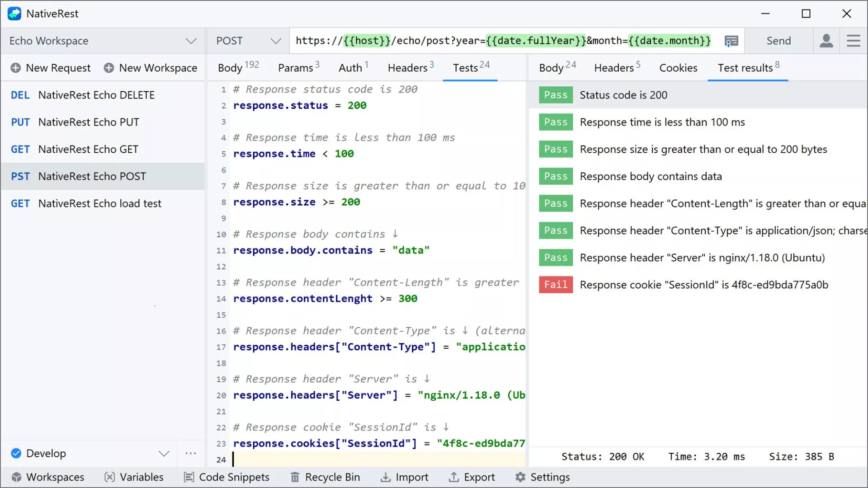The height and width of the screenshot is (488, 868).
Task: Open the Variables panel
Action: pos(134,477)
